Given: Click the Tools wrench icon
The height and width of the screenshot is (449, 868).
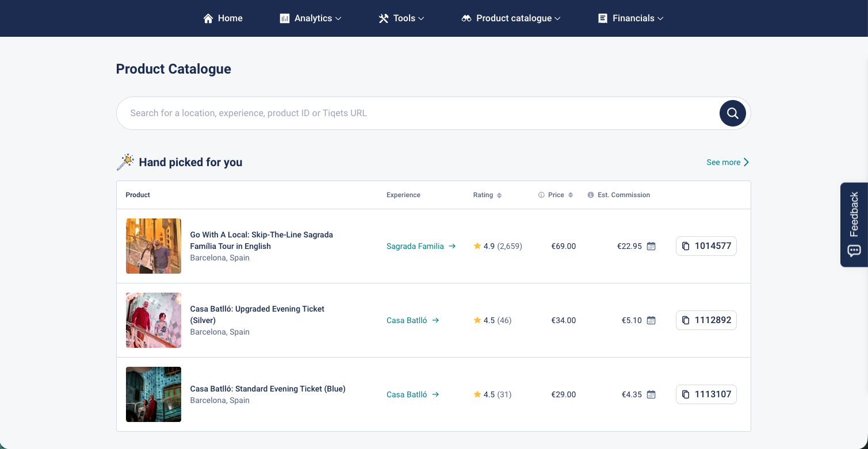Looking at the screenshot, I should tap(384, 18).
